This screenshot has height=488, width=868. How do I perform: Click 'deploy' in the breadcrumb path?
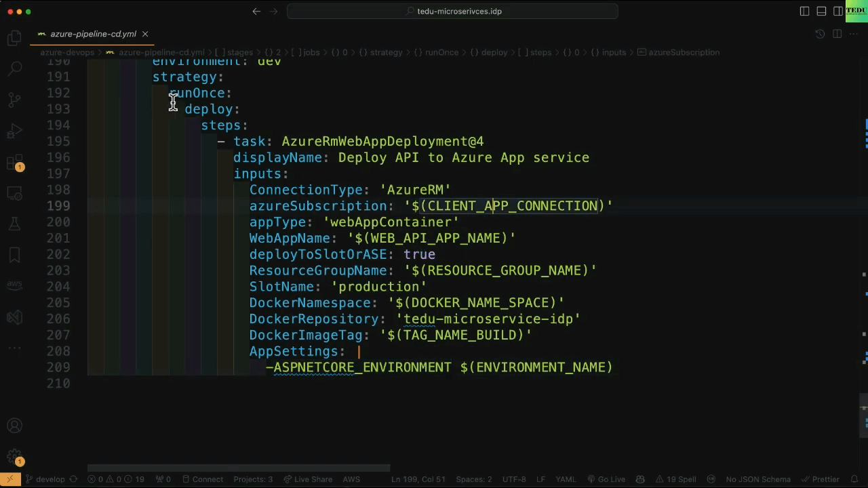pos(494,52)
